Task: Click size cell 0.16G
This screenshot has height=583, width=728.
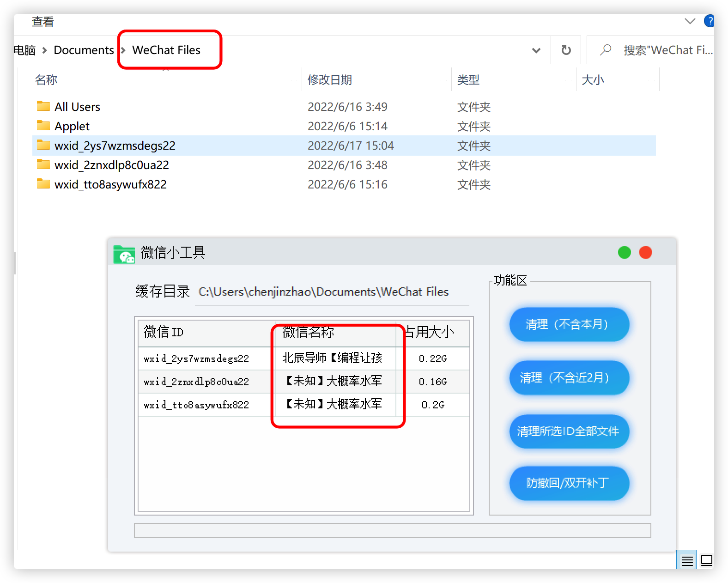Action: point(433,382)
